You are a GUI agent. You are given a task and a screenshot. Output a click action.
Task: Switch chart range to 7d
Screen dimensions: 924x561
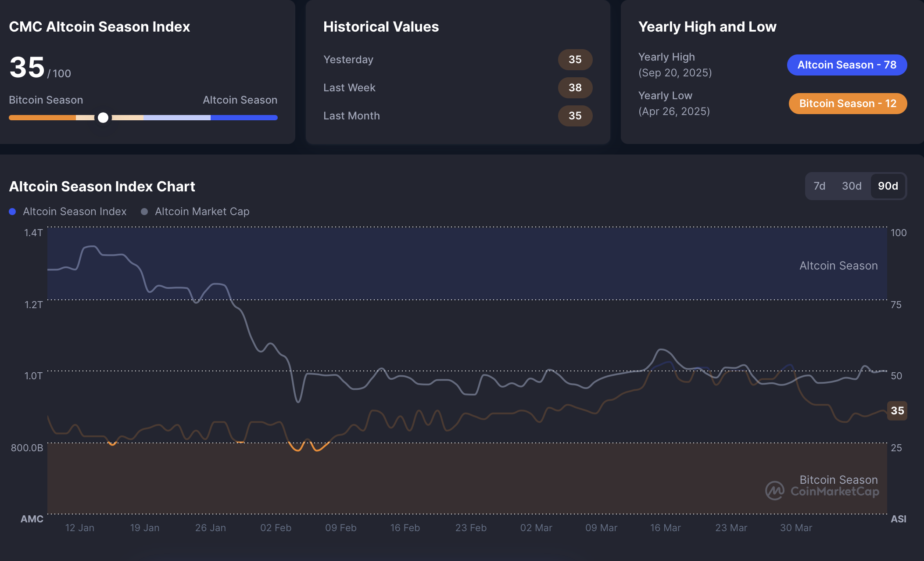(819, 186)
